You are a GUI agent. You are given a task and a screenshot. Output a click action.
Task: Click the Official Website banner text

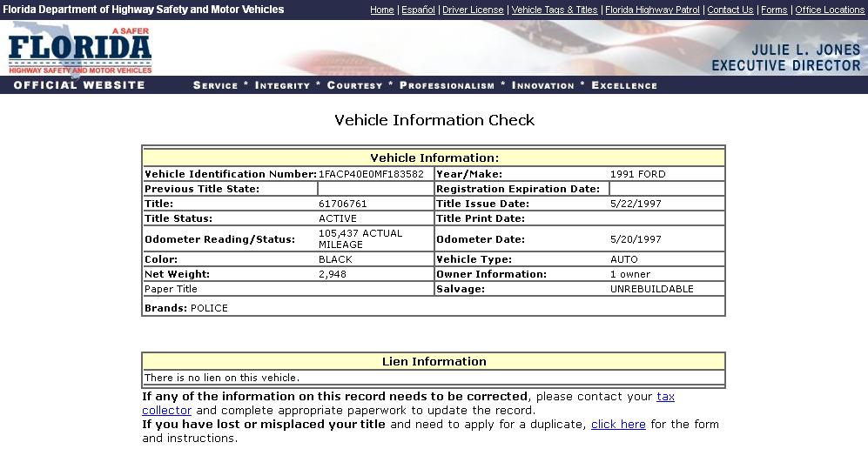click(79, 85)
